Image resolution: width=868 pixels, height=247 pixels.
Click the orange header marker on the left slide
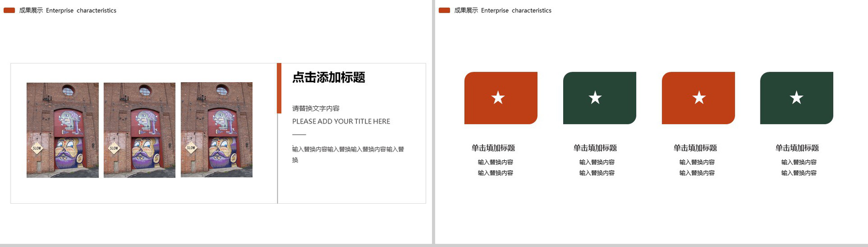coord(9,11)
